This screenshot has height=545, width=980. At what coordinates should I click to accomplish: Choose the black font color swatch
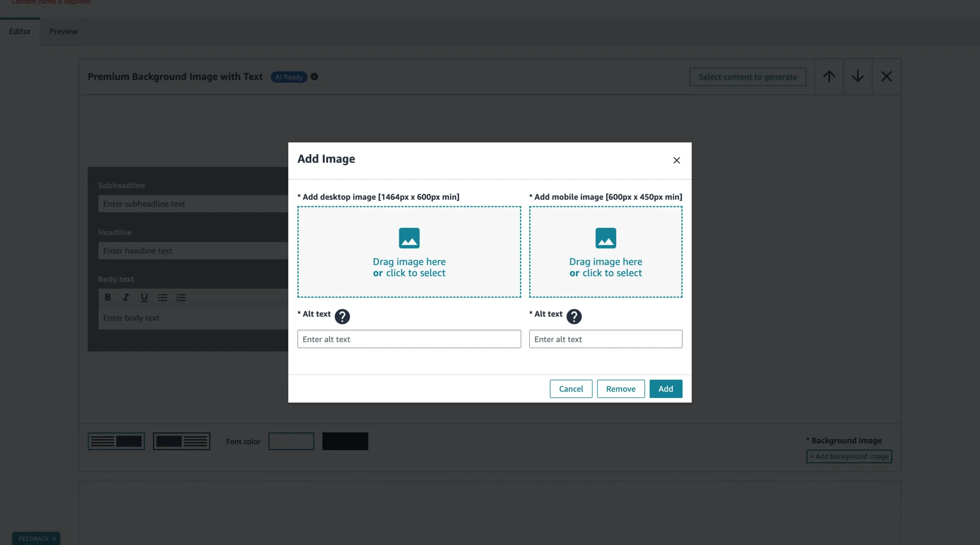coord(345,441)
